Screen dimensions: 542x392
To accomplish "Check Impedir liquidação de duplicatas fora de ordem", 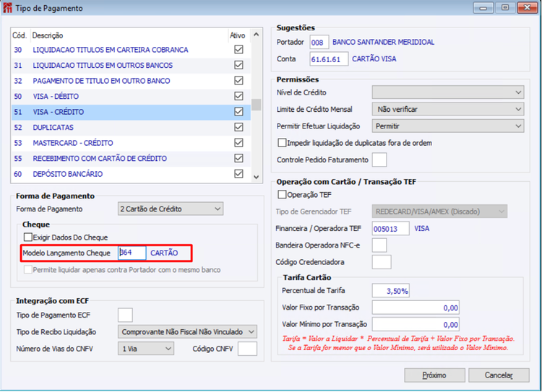I will pos(282,143).
